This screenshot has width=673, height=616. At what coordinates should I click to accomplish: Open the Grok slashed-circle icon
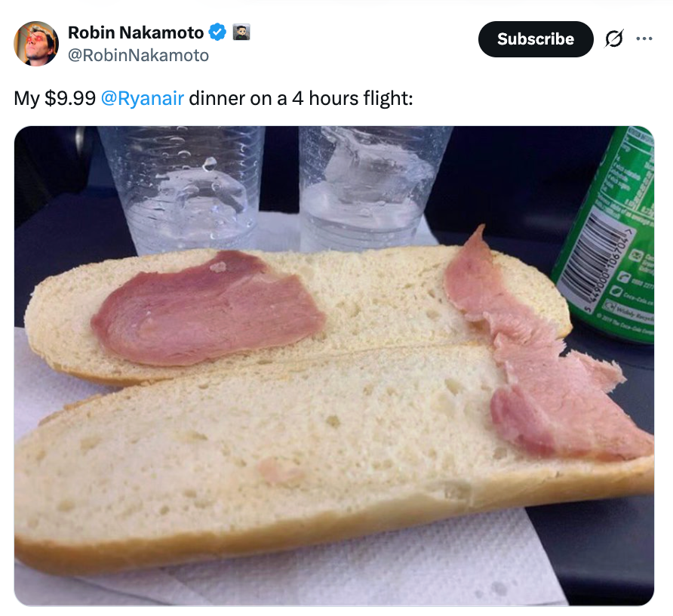pyautogui.click(x=613, y=38)
